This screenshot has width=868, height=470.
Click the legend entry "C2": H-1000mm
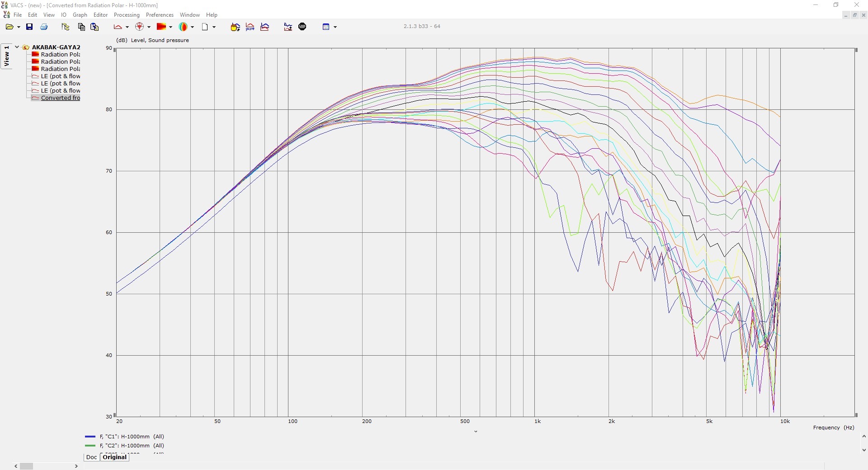click(132, 446)
